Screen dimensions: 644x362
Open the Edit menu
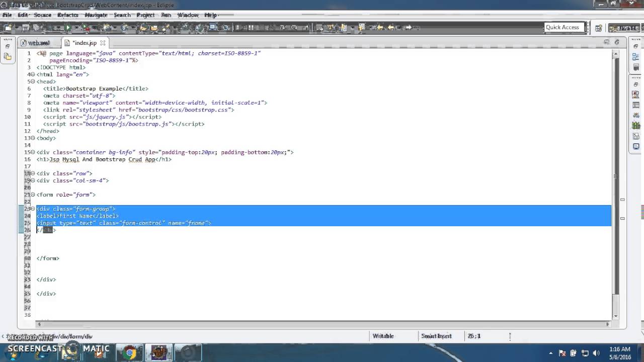(x=23, y=15)
